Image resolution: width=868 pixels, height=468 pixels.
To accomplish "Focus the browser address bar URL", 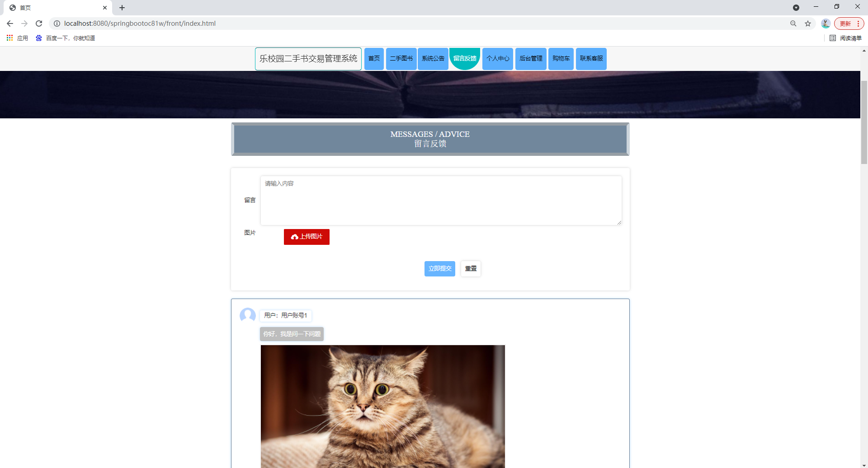I will coord(140,23).
